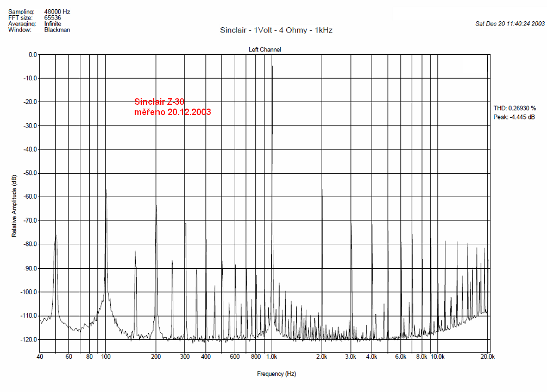Image resolution: width=547 pixels, height=392 pixels.
Task: Select the window type 'Blackman'
Action: (x=57, y=30)
